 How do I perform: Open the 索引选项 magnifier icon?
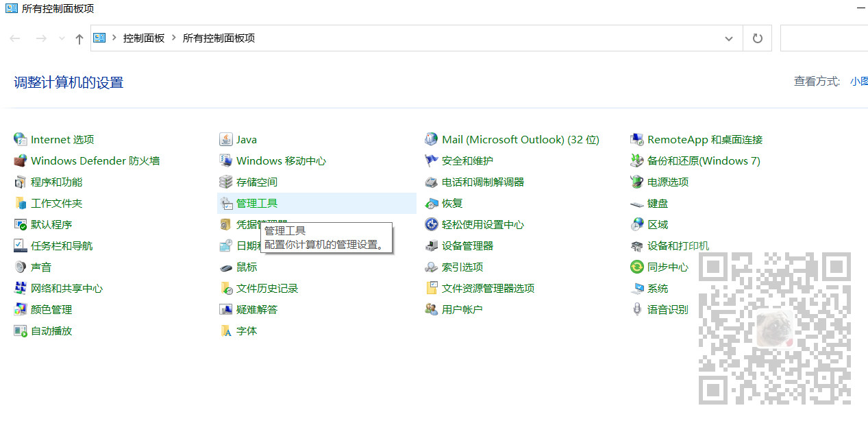tap(431, 267)
